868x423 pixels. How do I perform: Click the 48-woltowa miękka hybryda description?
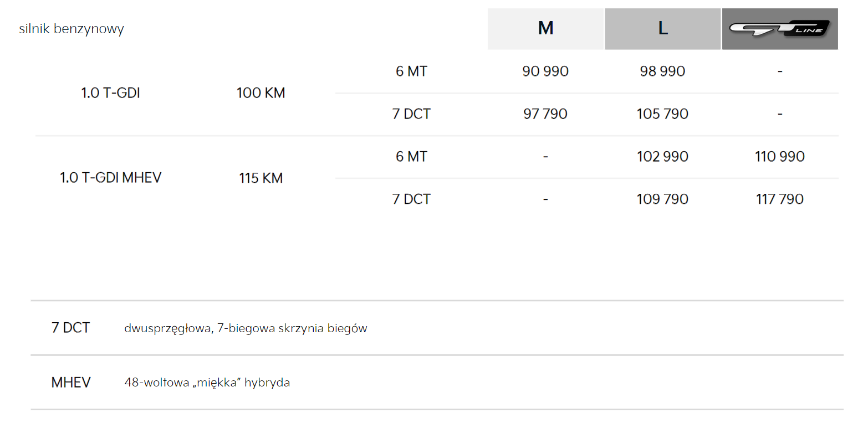[207, 383]
